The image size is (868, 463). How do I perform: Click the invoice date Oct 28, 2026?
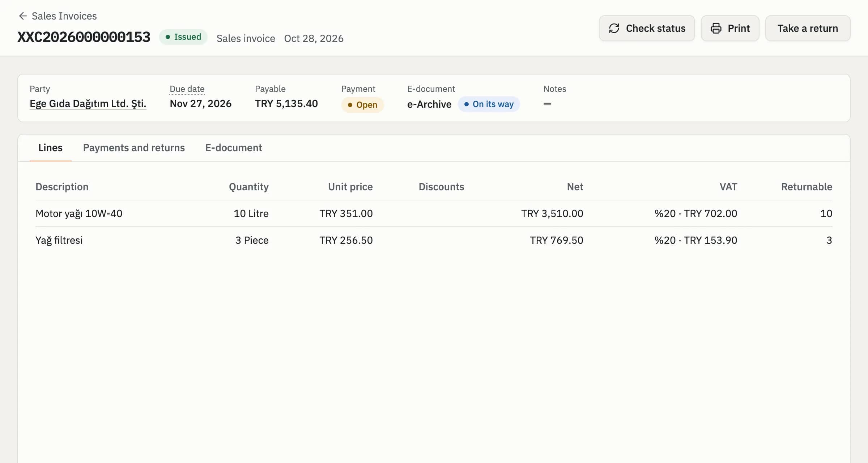click(x=314, y=38)
